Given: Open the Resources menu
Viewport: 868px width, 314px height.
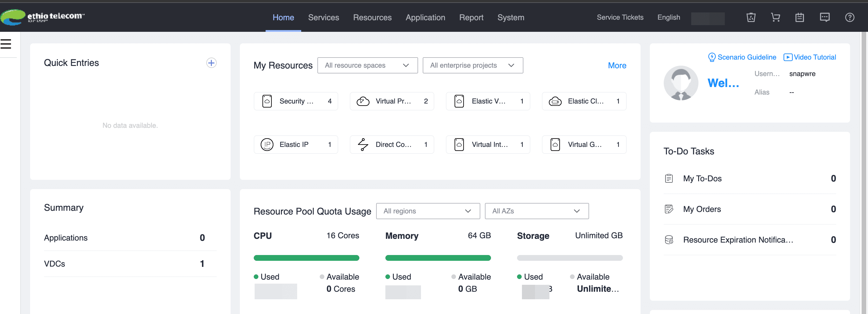Looking at the screenshot, I should pos(372,18).
